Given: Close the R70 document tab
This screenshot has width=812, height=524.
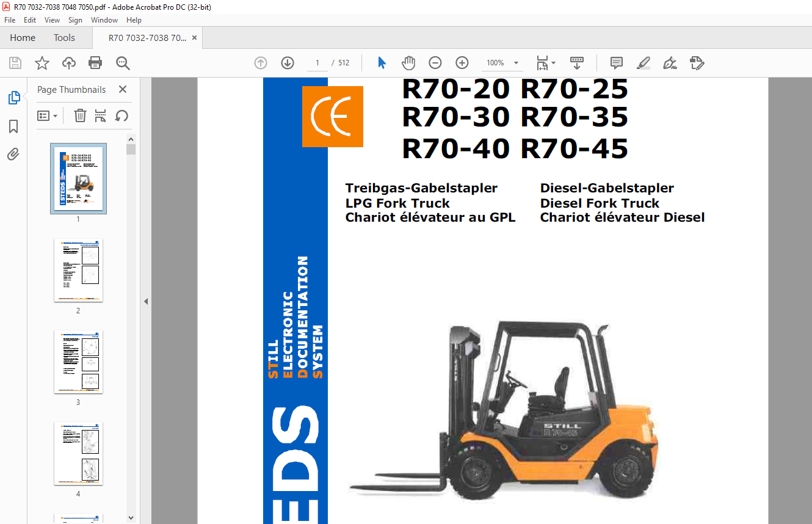Looking at the screenshot, I should [194, 38].
